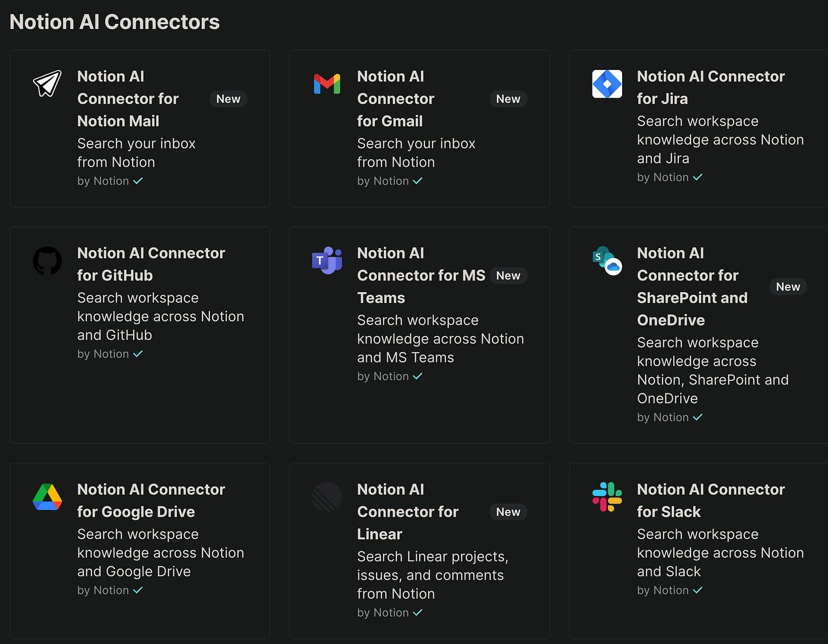Viewport: 828px width, 644px height.
Task: Click the SharePoint and OneDrive icon
Action: tap(607, 260)
